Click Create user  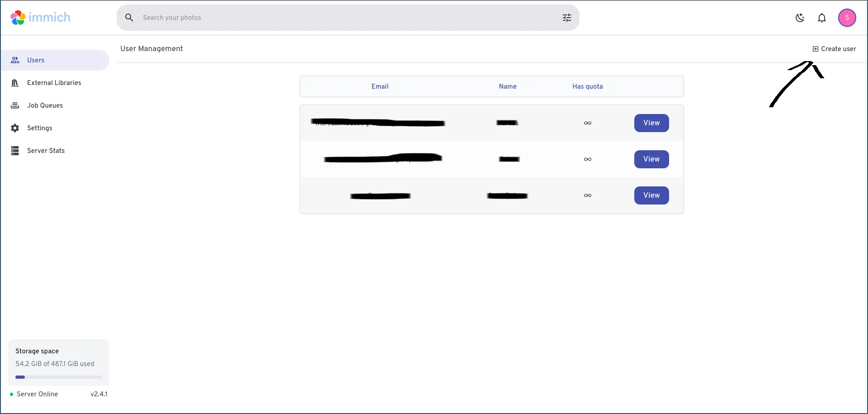(834, 48)
